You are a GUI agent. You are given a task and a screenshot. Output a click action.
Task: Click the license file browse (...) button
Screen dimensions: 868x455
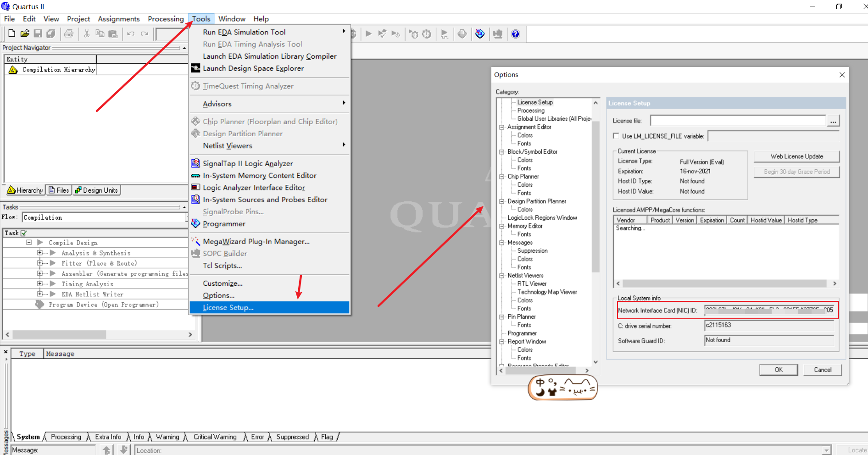833,121
